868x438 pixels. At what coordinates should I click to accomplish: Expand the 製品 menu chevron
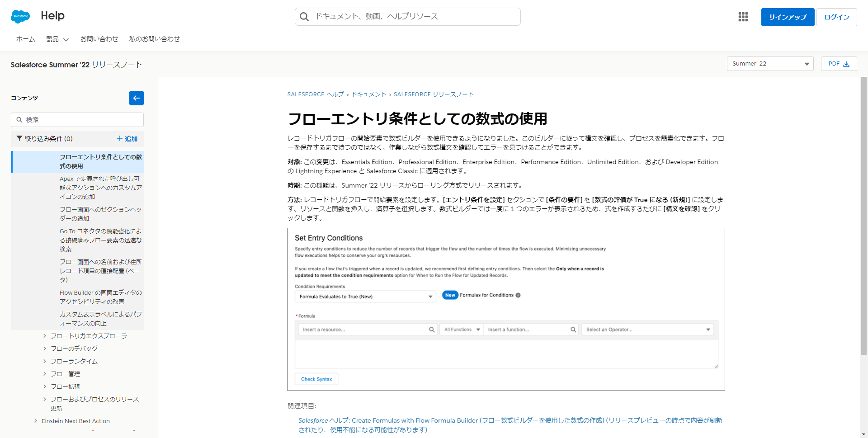click(66, 39)
